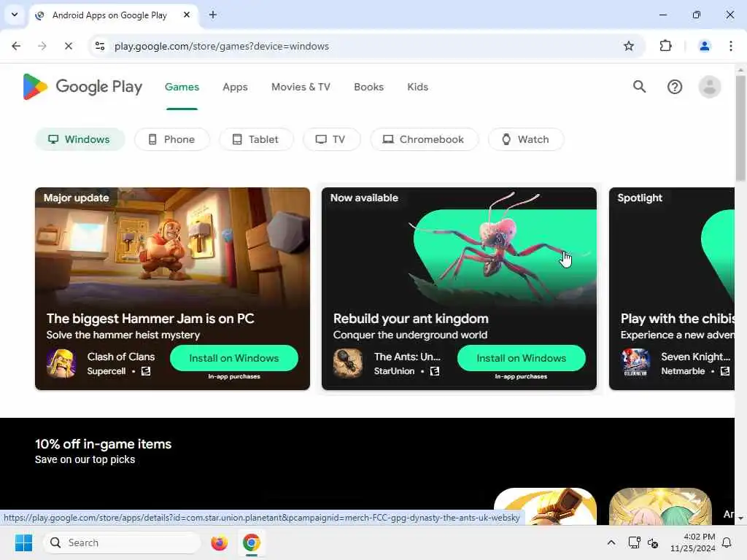747x560 pixels.
Task: Select the Phone device filter chip
Action: point(172,139)
